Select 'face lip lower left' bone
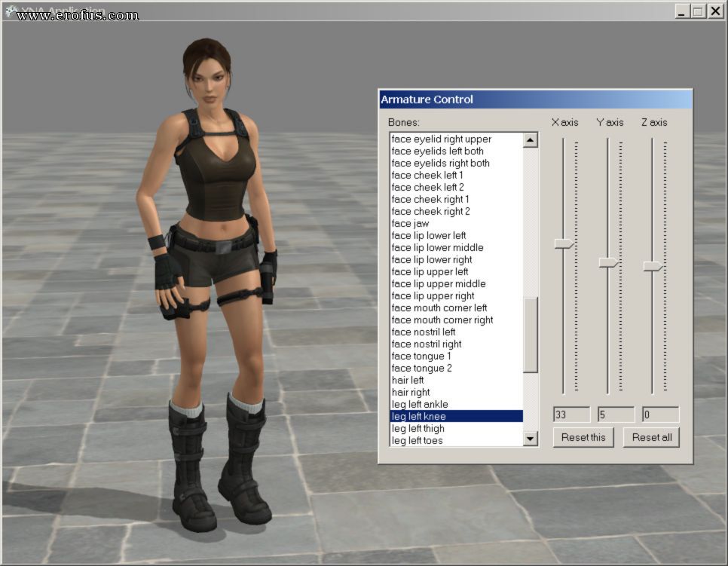Screen dimensions: 728x566 tap(457, 235)
